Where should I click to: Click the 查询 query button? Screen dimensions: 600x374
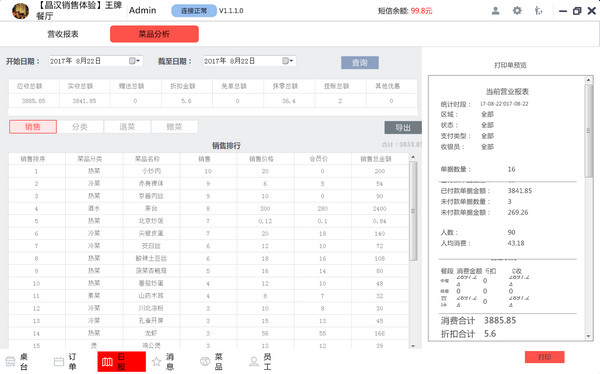coord(360,63)
